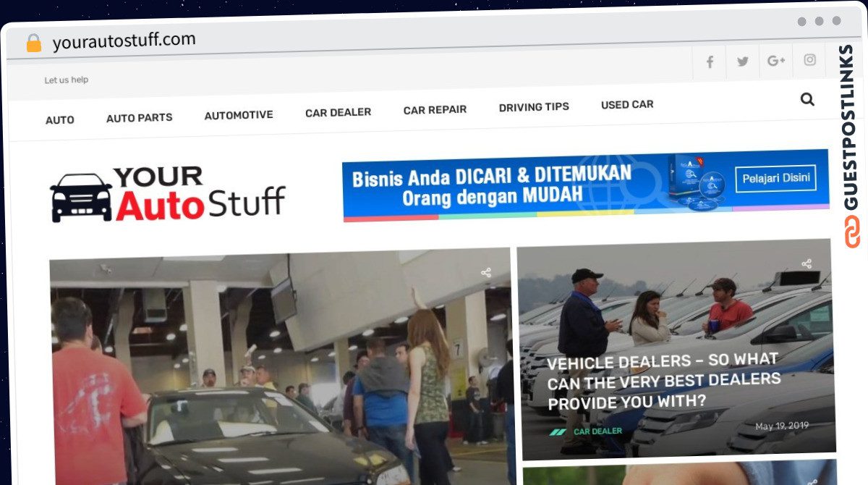Share the car auction featured post
The height and width of the screenshot is (485, 868).
pos(486,273)
